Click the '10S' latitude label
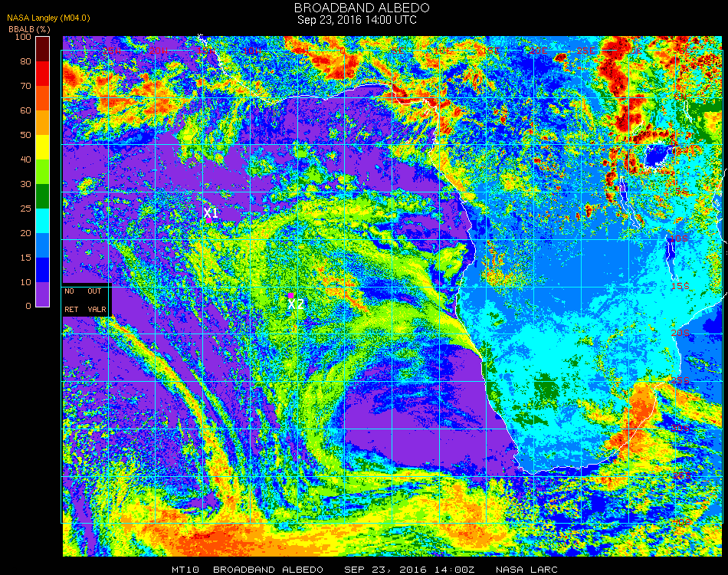This screenshot has width=728, height=575. point(679,238)
